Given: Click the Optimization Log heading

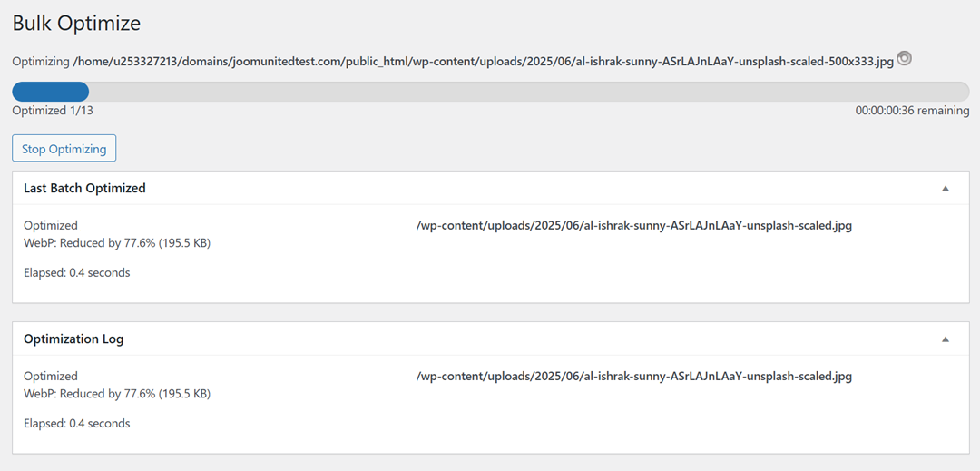Looking at the screenshot, I should [x=73, y=339].
